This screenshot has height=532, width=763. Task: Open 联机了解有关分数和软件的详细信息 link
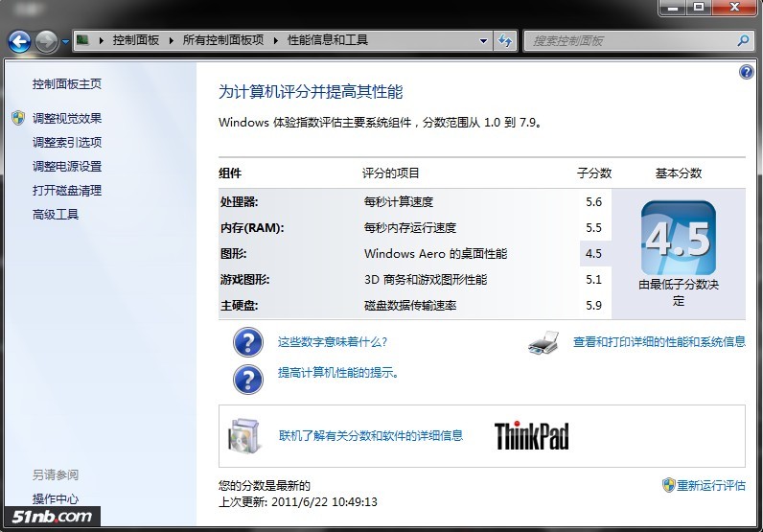[371, 435]
